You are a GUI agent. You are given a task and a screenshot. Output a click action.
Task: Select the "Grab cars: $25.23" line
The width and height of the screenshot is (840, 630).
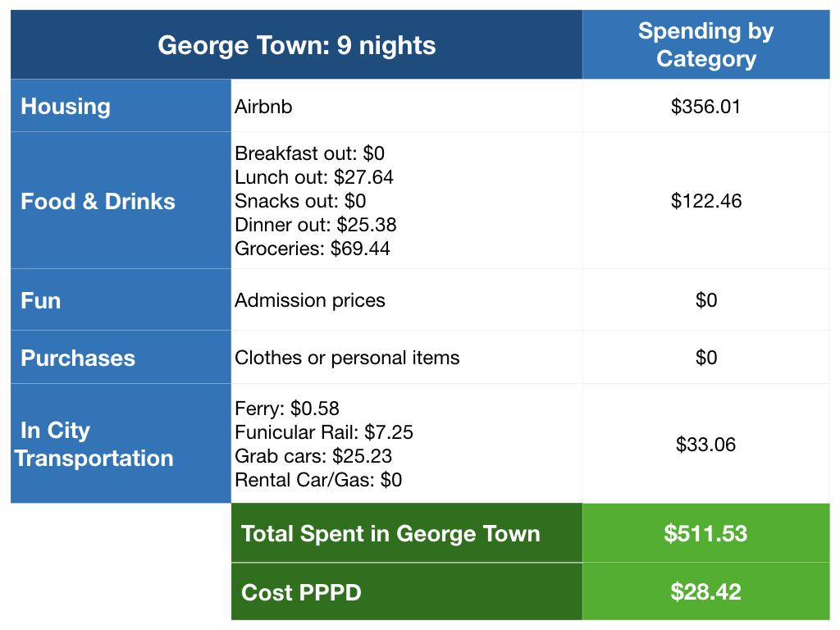(x=313, y=456)
